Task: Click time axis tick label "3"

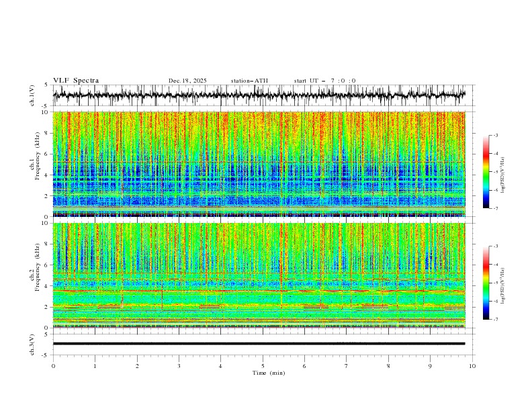Action: coord(179,366)
